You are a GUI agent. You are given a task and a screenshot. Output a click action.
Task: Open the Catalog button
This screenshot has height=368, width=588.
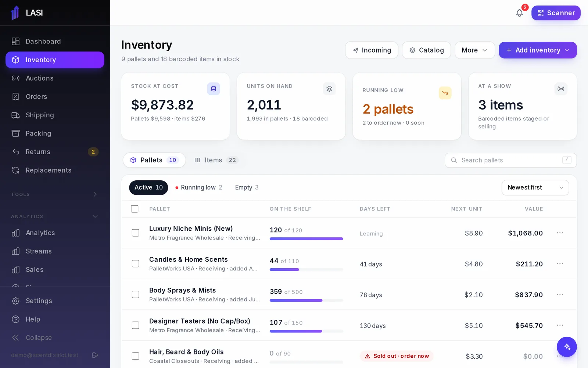(427, 50)
